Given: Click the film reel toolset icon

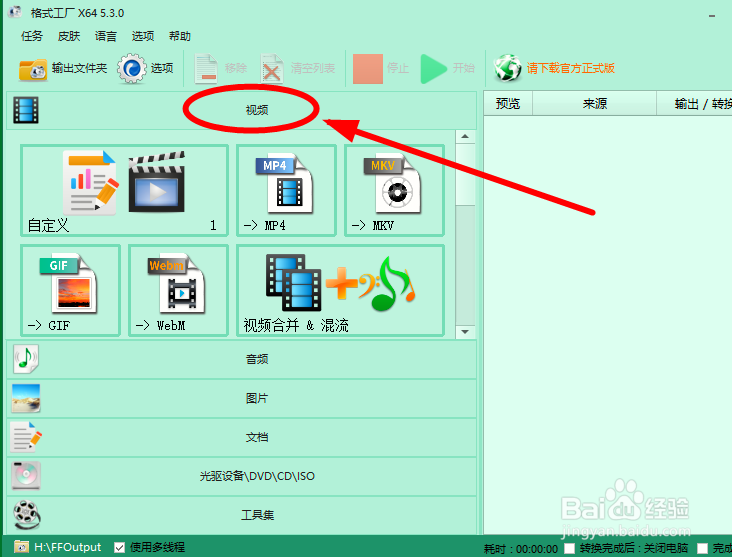Looking at the screenshot, I should pos(27,515).
